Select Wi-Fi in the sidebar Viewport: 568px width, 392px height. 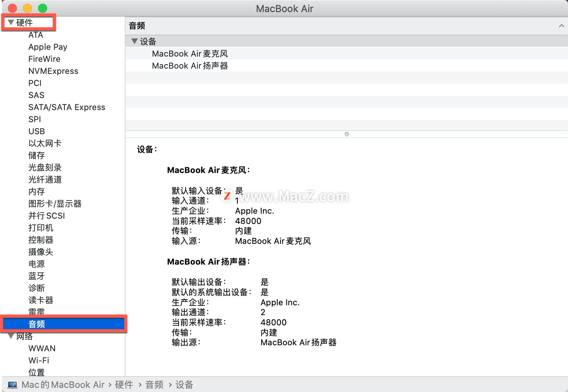(39, 360)
